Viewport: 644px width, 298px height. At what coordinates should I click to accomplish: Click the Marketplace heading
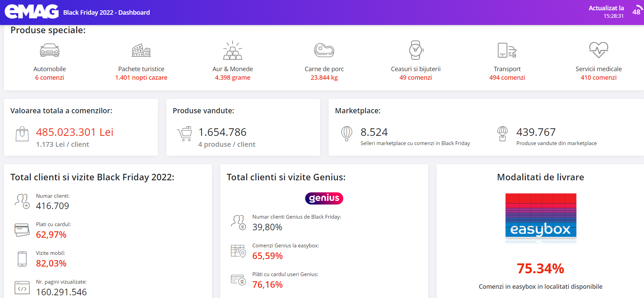[x=358, y=111]
